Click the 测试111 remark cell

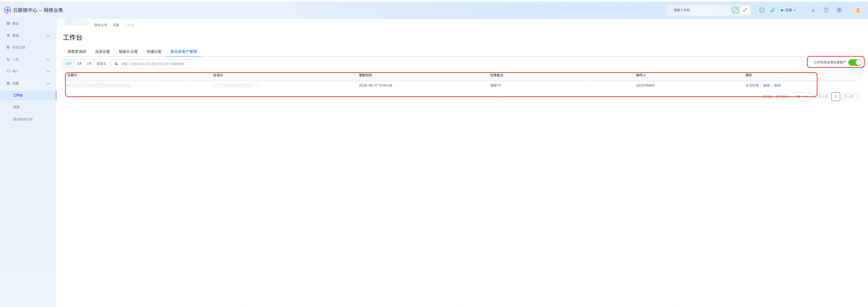[496, 85]
